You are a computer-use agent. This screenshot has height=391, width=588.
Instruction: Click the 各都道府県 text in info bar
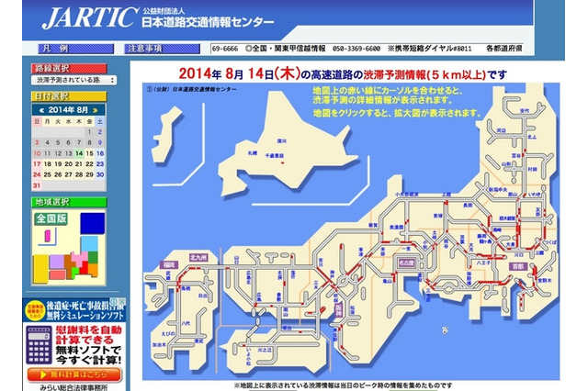coord(504,49)
